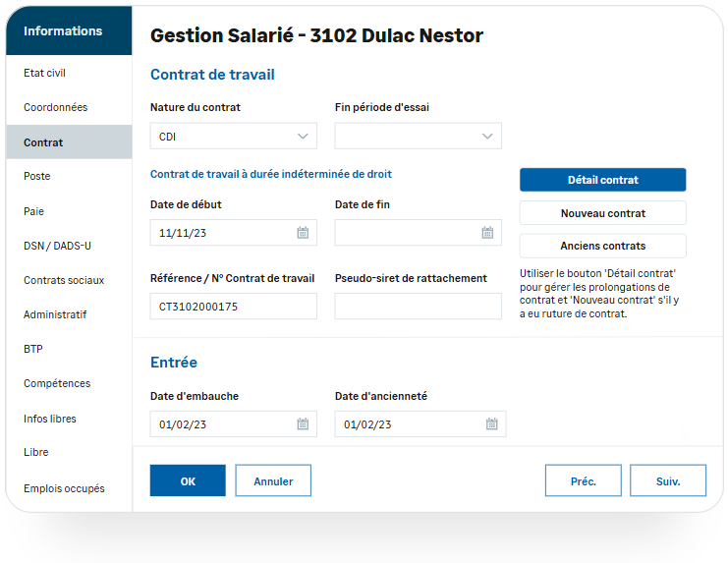The height and width of the screenshot is (563, 728).
Task: View Anciens contrats
Action: click(x=602, y=246)
